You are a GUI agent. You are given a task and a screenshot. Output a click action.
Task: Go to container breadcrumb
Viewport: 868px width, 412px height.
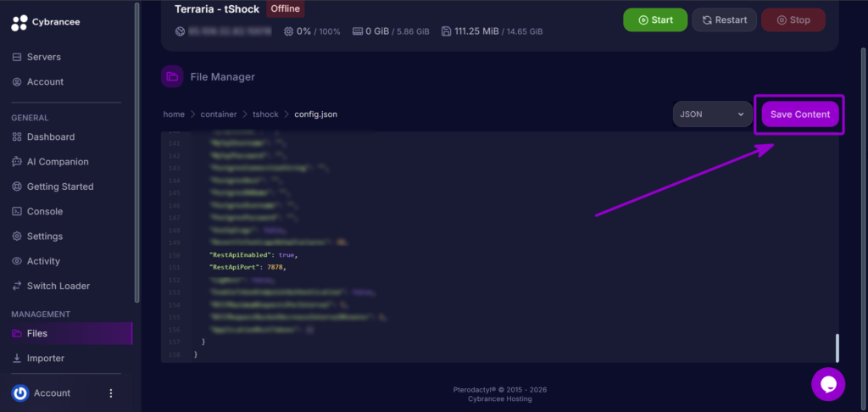click(x=219, y=114)
